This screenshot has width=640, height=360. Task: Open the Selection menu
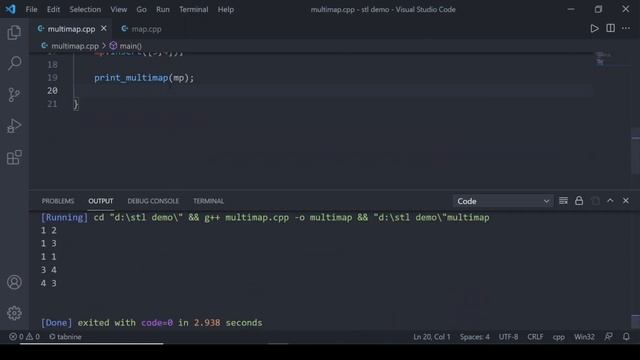coord(85,9)
